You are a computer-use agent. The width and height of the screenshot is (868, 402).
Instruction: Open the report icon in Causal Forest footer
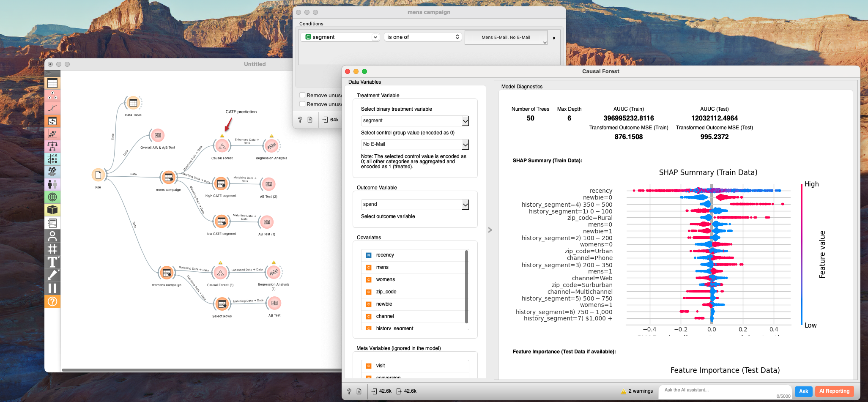tap(359, 391)
